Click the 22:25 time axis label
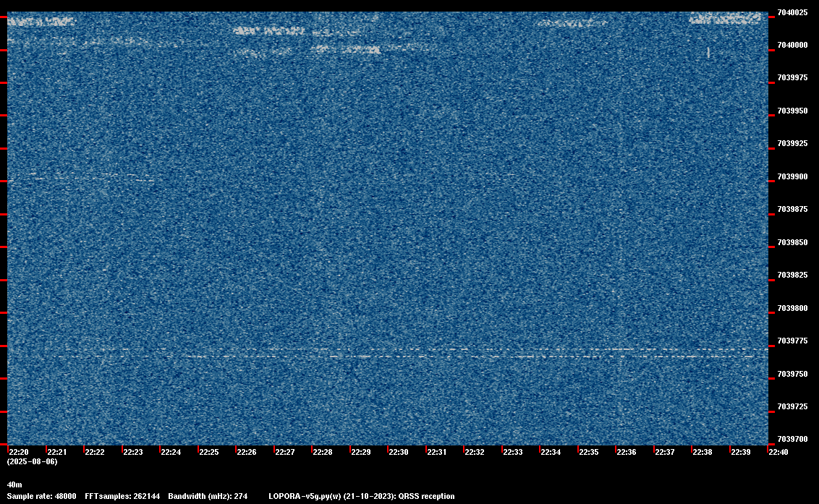The height and width of the screenshot is (504, 819). pyautogui.click(x=209, y=452)
